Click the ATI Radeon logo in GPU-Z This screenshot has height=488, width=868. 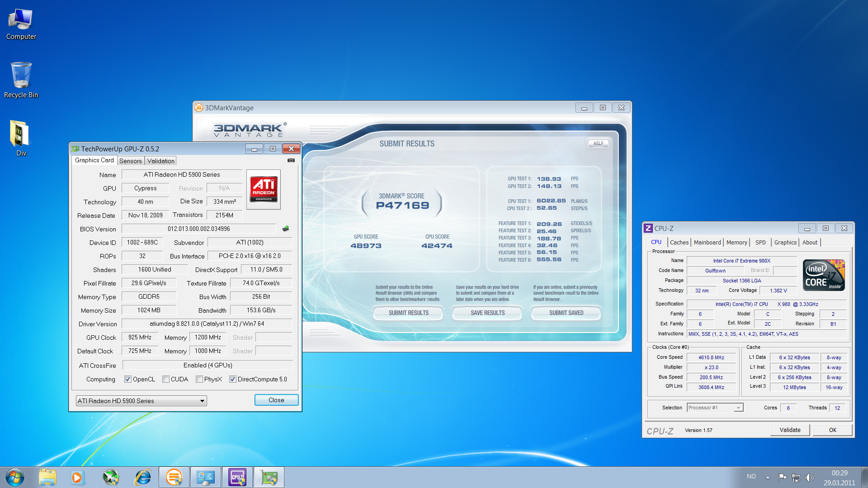tap(264, 189)
